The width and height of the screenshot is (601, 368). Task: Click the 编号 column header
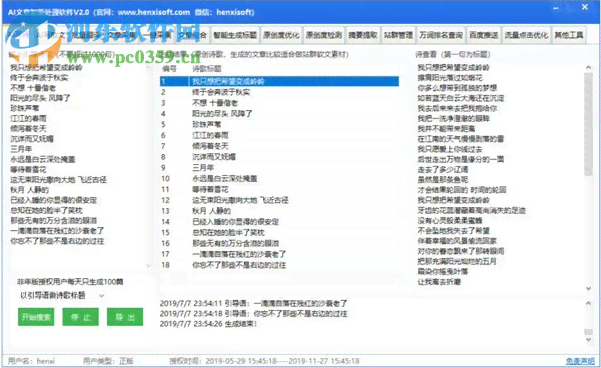click(x=169, y=69)
